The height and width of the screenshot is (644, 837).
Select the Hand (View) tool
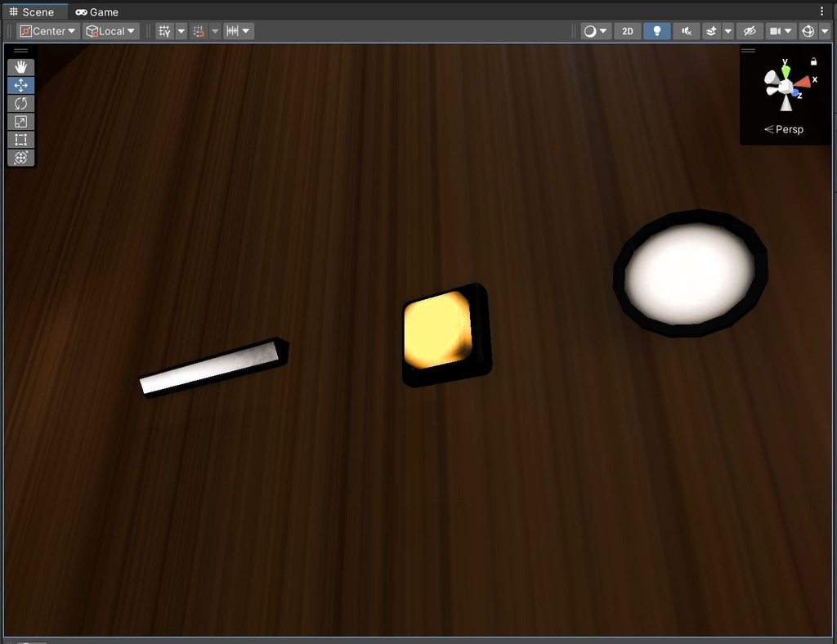tap(20, 67)
